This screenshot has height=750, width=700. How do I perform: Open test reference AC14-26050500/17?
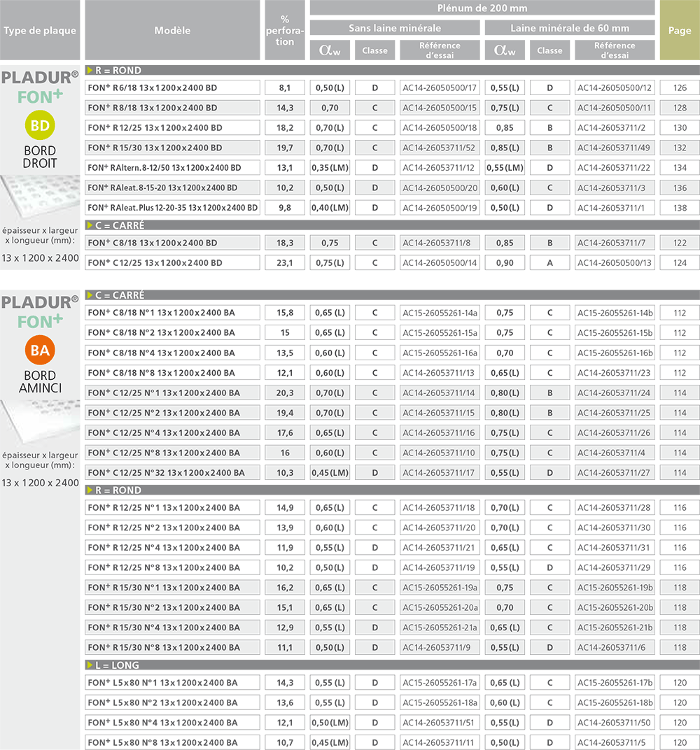440,88
